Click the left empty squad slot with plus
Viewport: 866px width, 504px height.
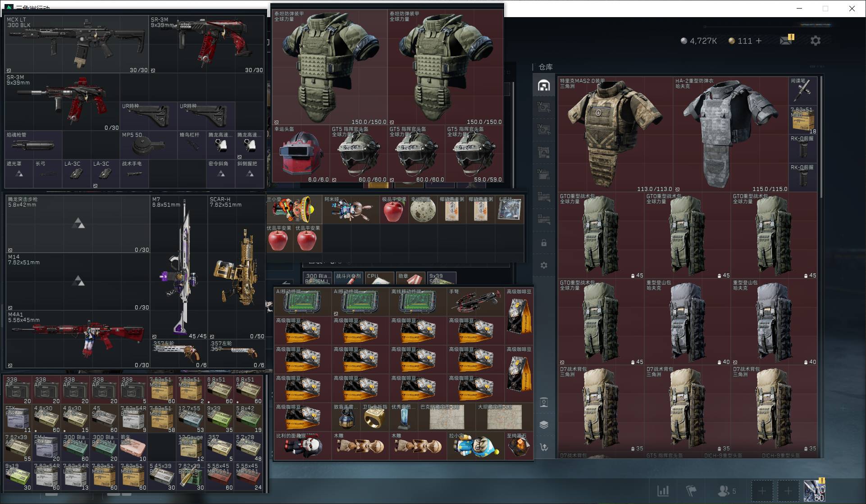point(762,490)
